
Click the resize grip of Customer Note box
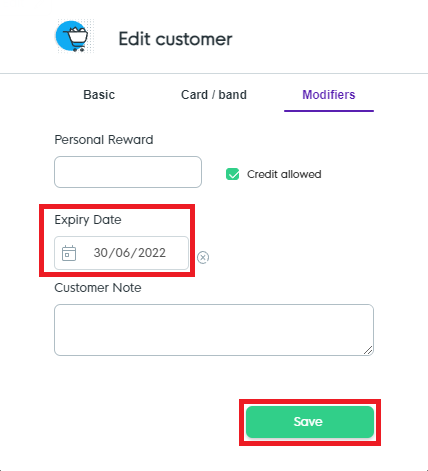368,350
